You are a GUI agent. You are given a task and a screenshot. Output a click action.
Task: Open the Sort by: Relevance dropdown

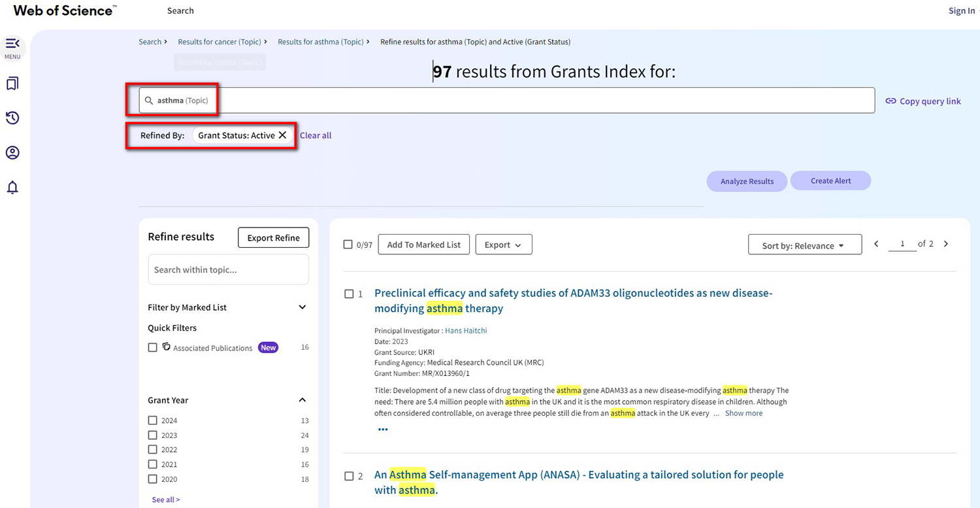click(805, 245)
